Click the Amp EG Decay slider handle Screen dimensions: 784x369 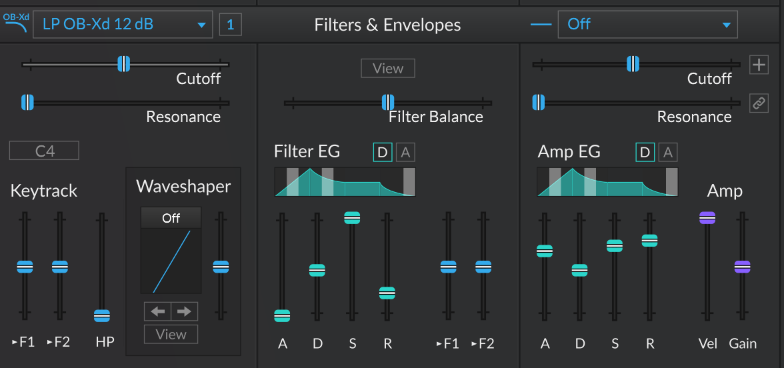(x=580, y=270)
